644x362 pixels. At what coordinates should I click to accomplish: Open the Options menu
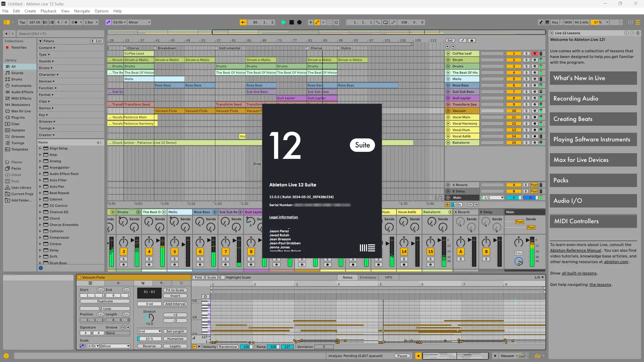point(101,11)
